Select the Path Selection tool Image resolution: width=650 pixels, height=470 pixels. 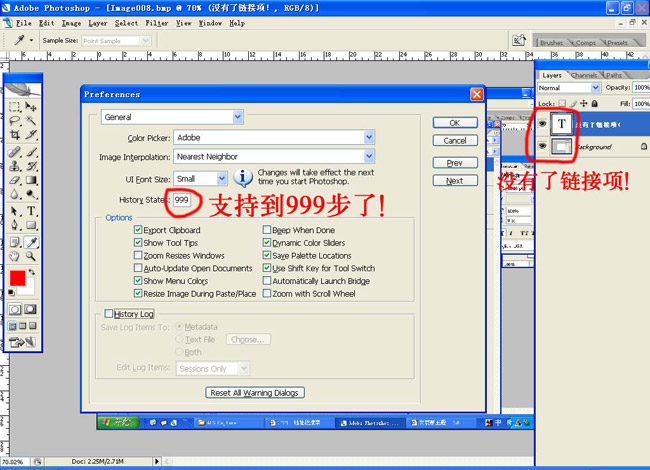coord(15,211)
